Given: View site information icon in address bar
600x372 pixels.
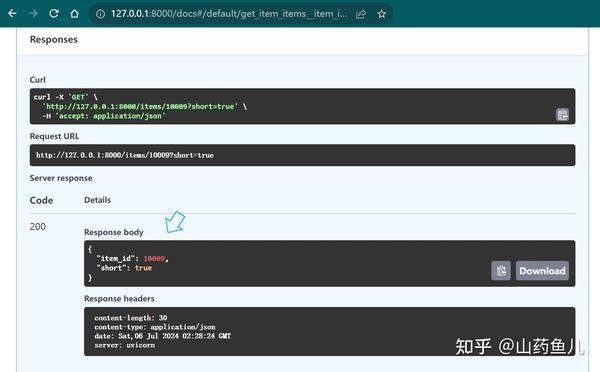Looking at the screenshot, I should tap(100, 14).
